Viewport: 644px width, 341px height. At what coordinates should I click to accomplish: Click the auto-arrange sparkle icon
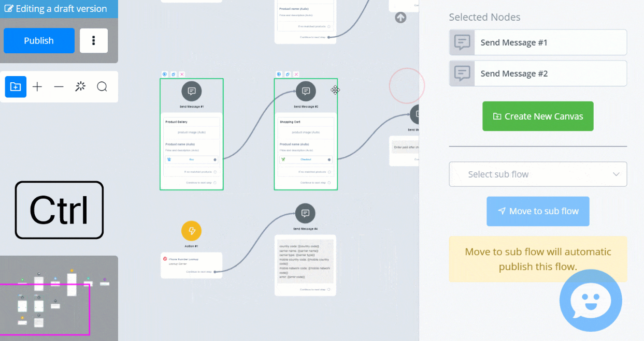point(80,86)
